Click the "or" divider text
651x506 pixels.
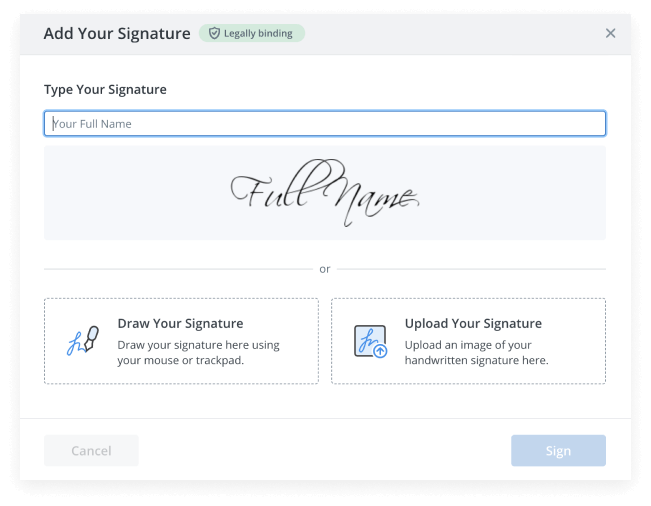coord(324,269)
